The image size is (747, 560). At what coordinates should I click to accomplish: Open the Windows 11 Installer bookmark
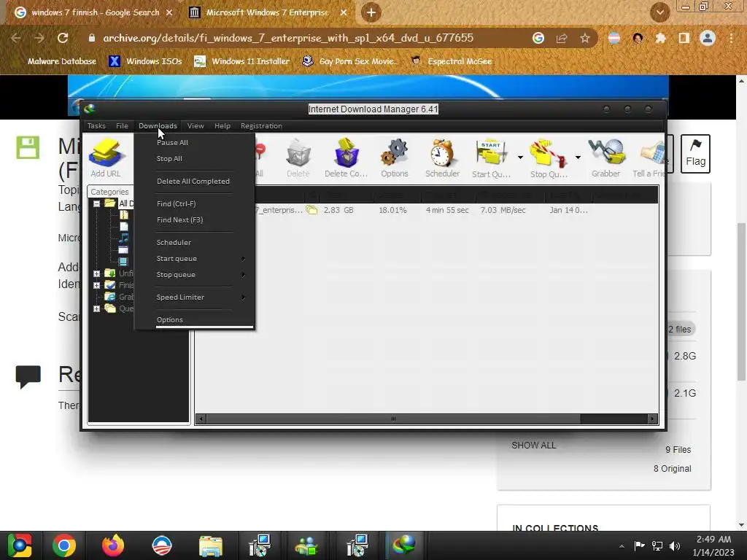[242, 61]
